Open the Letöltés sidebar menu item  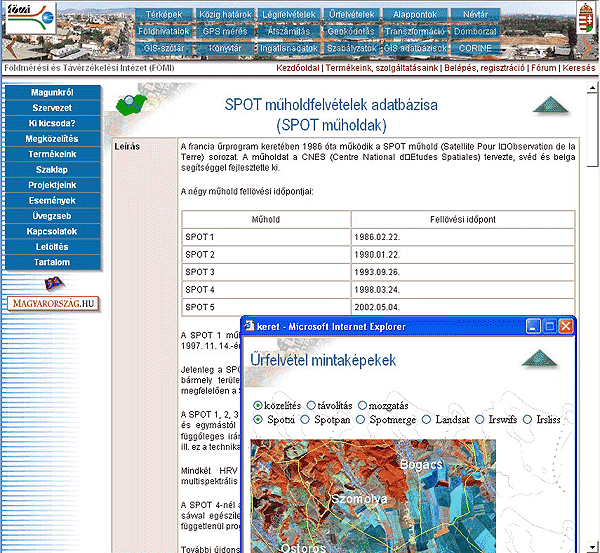point(52,246)
